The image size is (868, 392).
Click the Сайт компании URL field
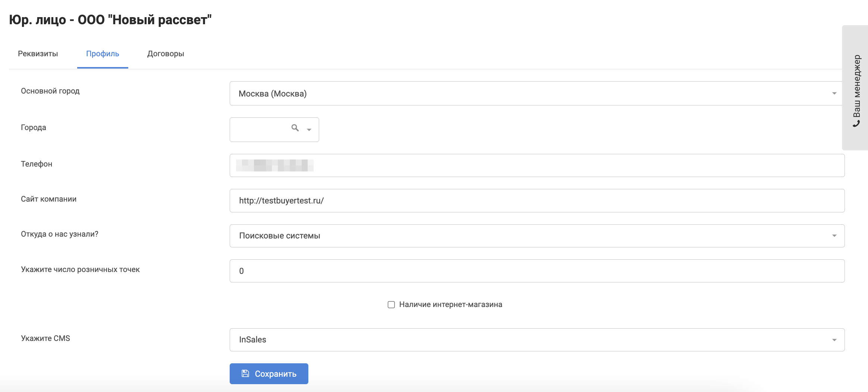[537, 201]
